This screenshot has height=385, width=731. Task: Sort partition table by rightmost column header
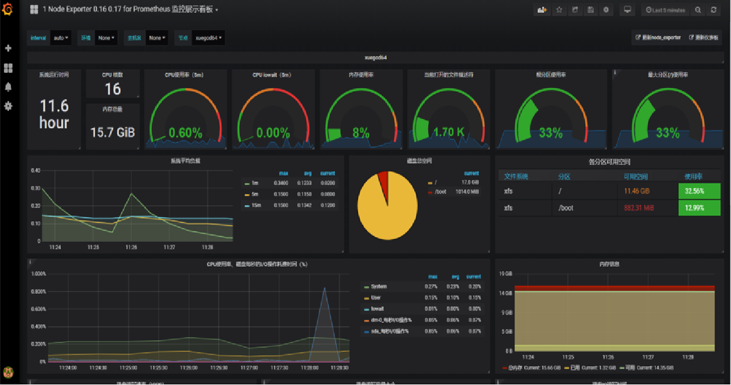693,177
